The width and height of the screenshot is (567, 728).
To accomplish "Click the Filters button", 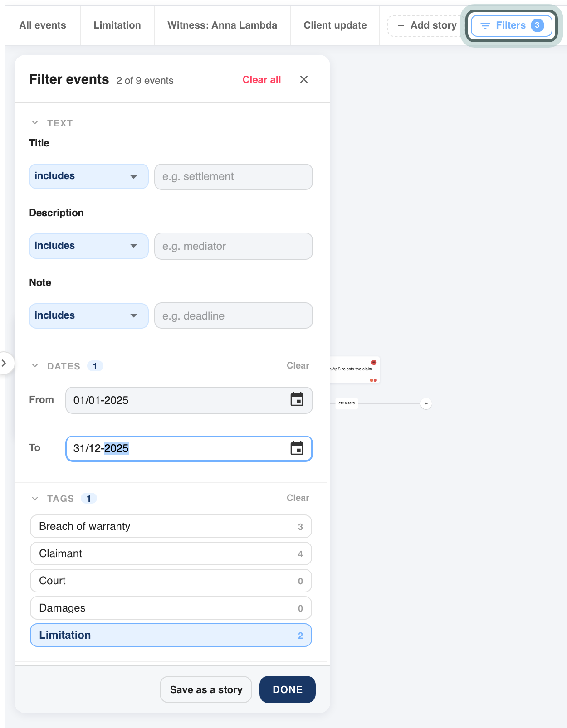I will (511, 25).
